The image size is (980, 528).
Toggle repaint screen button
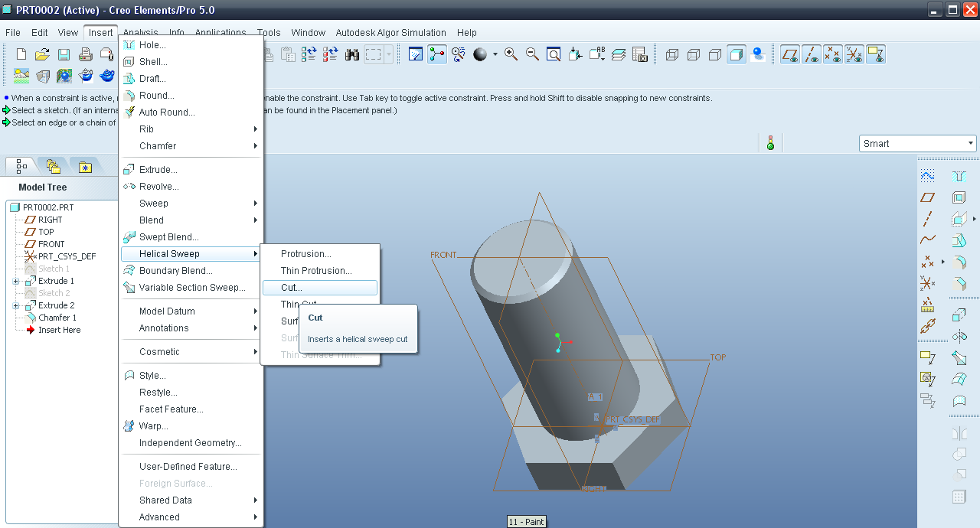pos(416,54)
